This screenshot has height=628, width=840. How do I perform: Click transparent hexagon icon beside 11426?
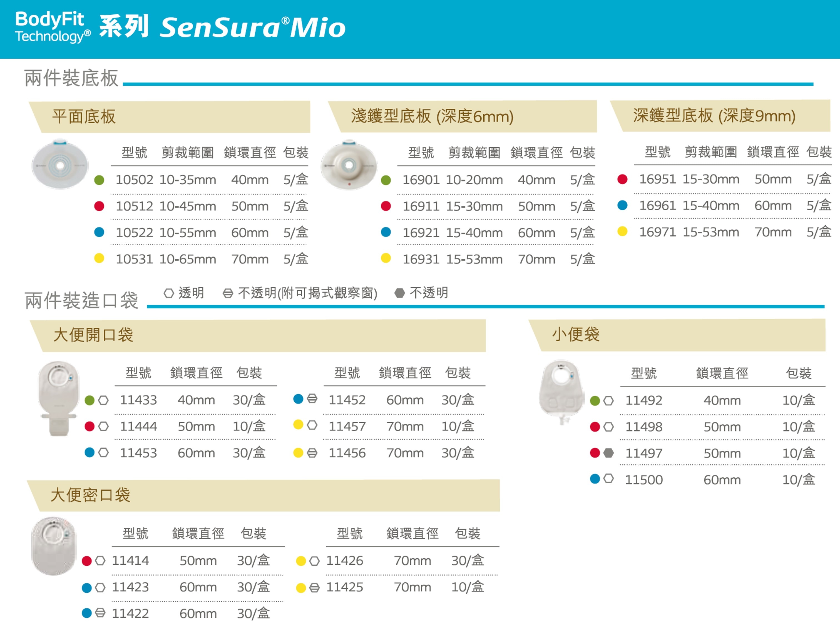point(314,561)
